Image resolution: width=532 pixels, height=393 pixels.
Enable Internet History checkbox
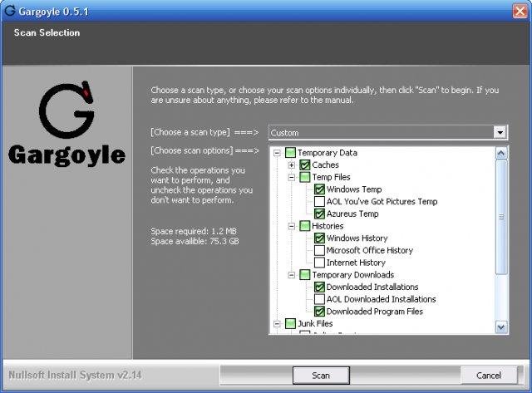319,263
